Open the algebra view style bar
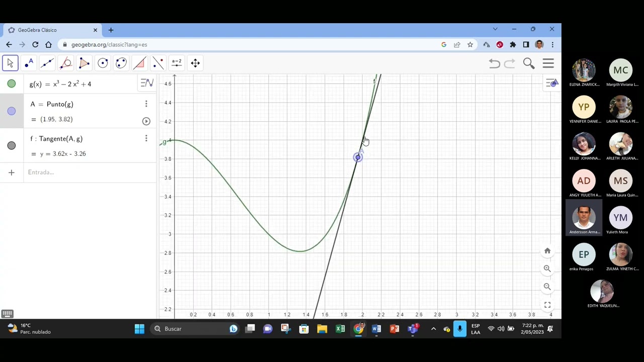644x362 pixels. (147, 83)
